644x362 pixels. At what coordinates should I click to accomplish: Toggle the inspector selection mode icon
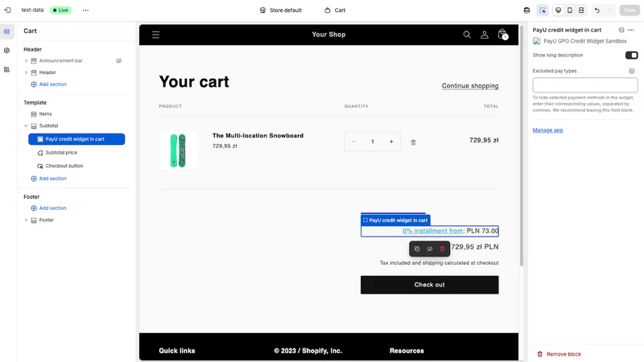[543, 10]
